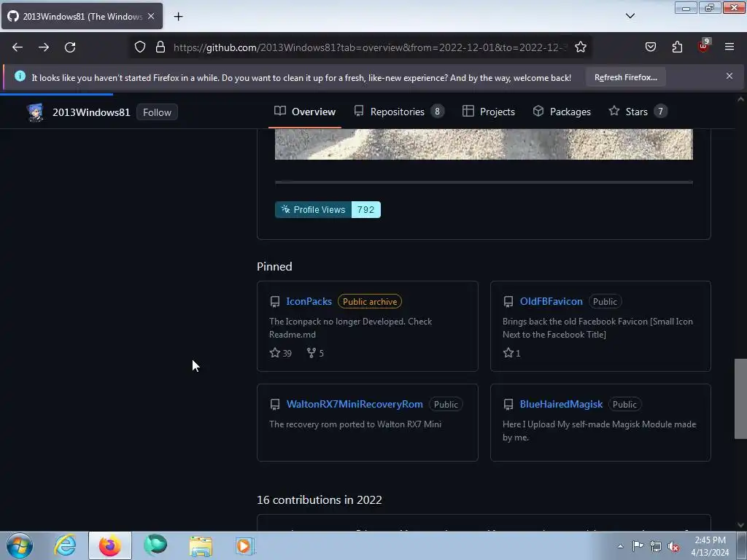This screenshot has height=560, width=747.
Task: Switch to the Repositories tab
Action: (399, 112)
